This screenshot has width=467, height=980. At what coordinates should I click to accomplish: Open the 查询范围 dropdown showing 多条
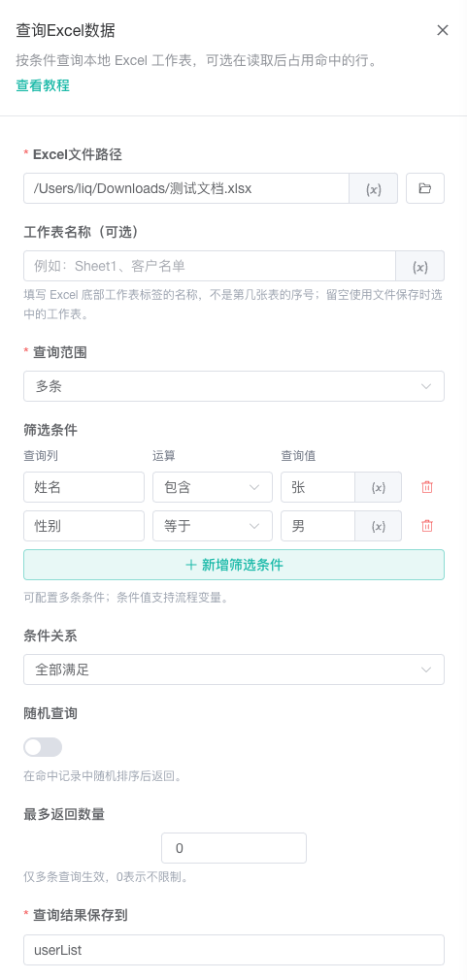(x=234, y=386)
